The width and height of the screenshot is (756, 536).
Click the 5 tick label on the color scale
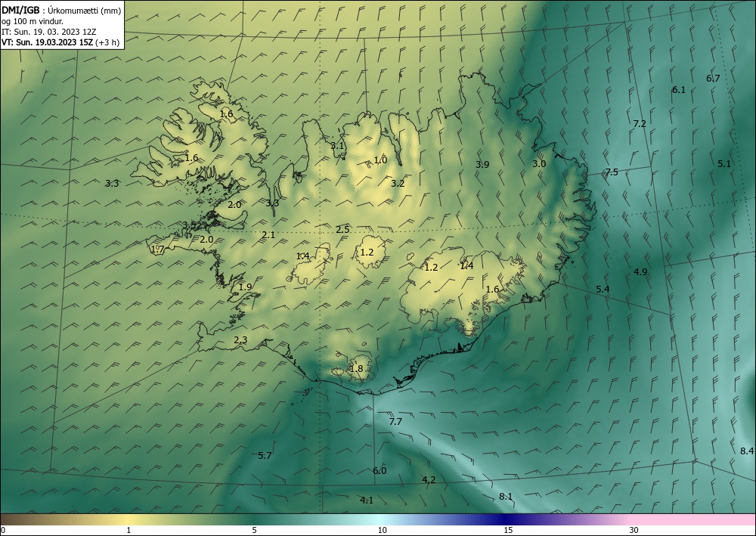coord(254,530)
